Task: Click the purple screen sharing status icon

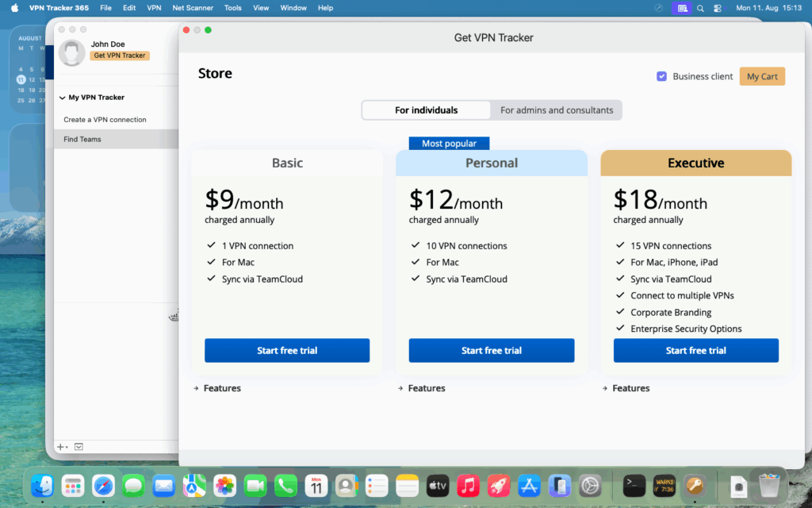Action: coord(681,8)
